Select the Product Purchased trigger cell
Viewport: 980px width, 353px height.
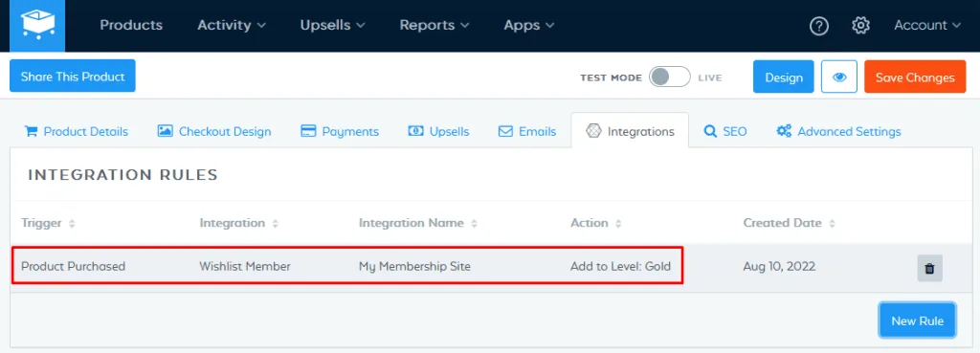(x=73, y=267)
